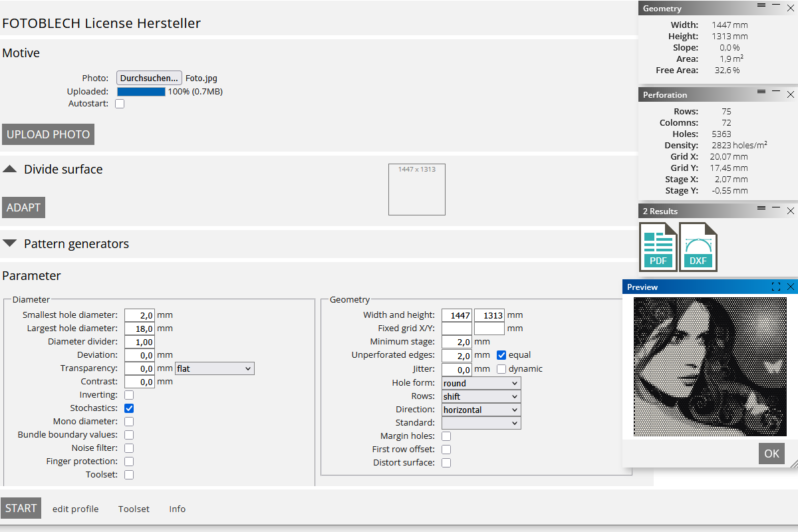The height and width of the screenshot is (532, 798).
Task: Click the Unperforated edges field
Action: 457,355
